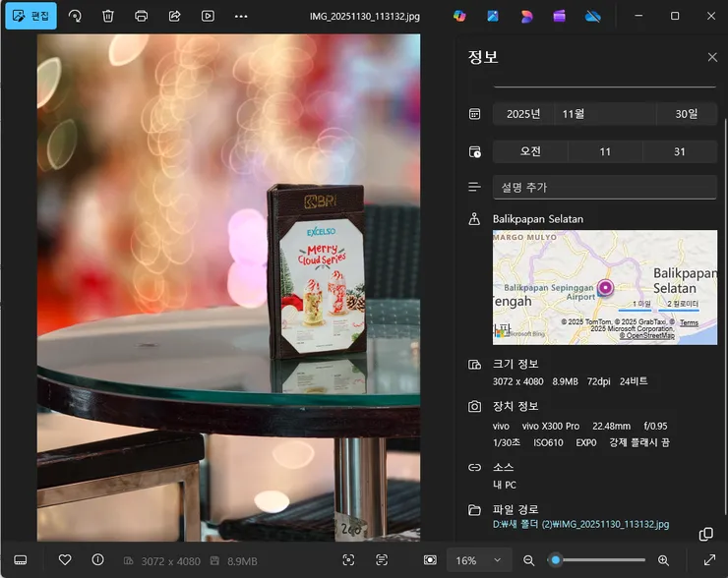
Task: Click the IMG_20251130_113132.jpg title
Action: pos(365,17)
